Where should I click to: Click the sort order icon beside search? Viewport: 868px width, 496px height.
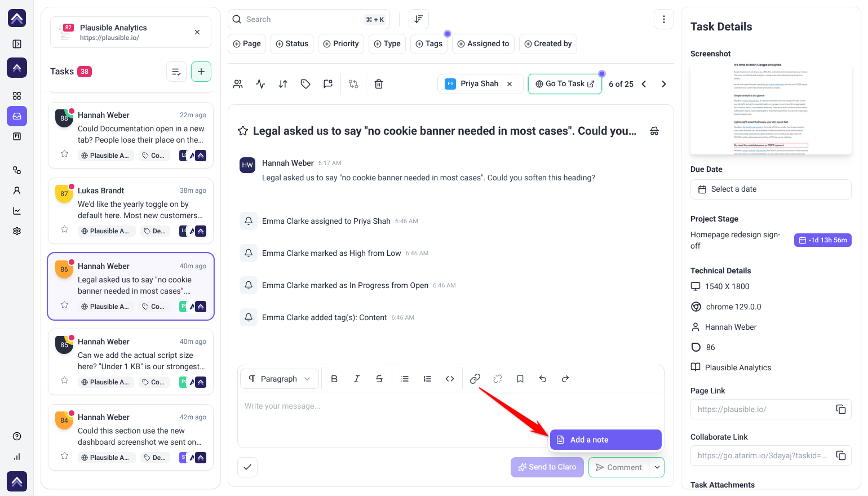coord(419,19)
